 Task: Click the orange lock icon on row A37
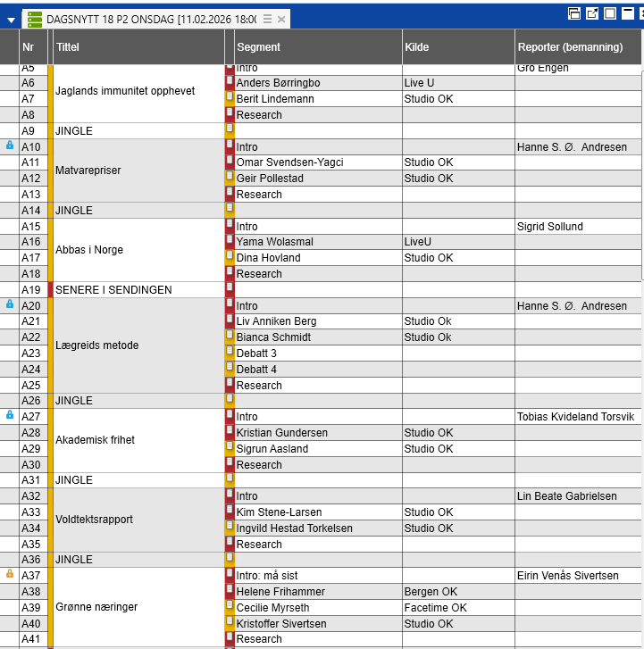coord(10,575)
